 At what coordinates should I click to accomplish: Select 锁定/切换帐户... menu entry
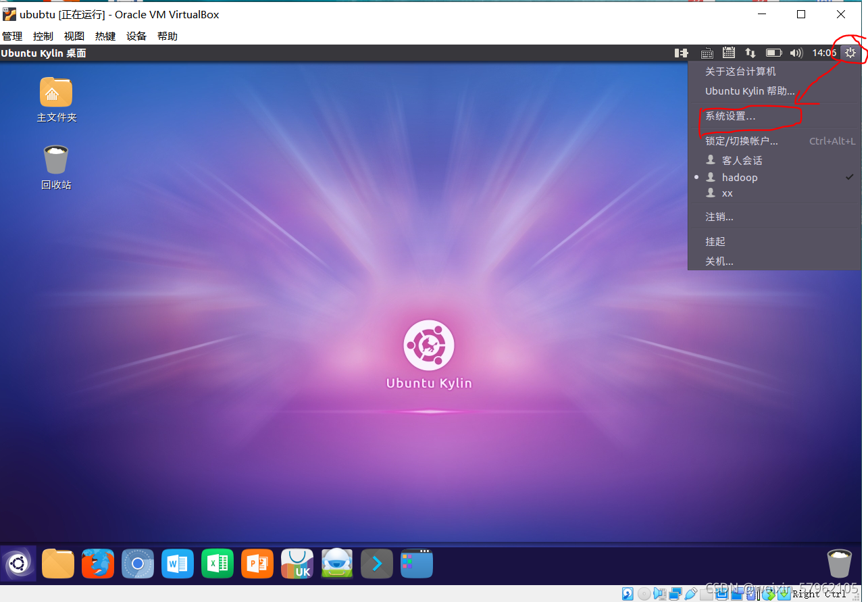774,141
